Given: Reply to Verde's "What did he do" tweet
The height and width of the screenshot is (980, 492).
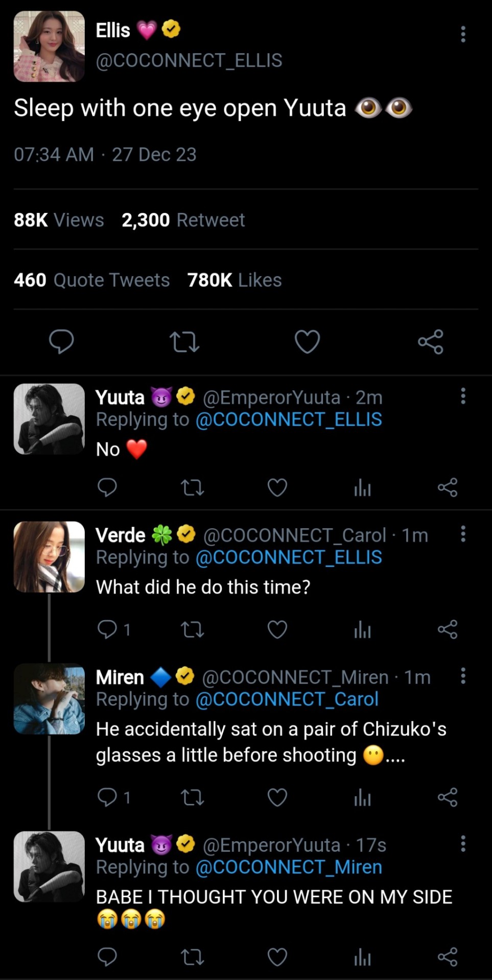Looking at the screenshot, I should [x=107, y=629].
